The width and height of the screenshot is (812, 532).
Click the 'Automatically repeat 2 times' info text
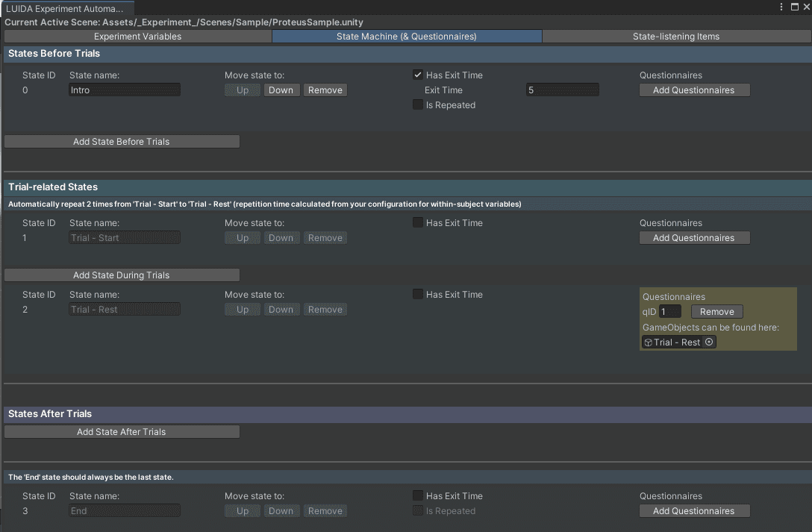(x=265, y=204)
